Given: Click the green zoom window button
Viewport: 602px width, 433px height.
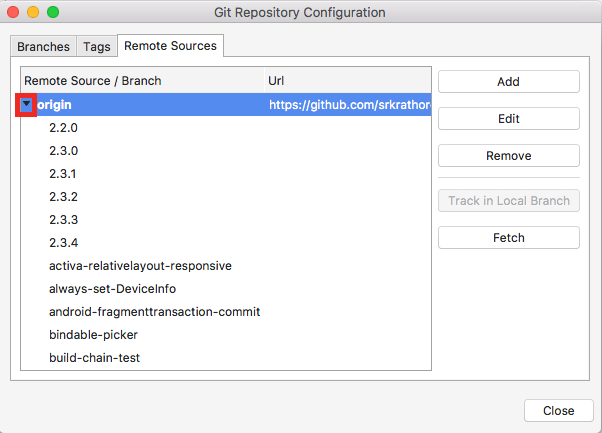Looking at the screenshot, I should pyautogui.click(x=53, y=13).
